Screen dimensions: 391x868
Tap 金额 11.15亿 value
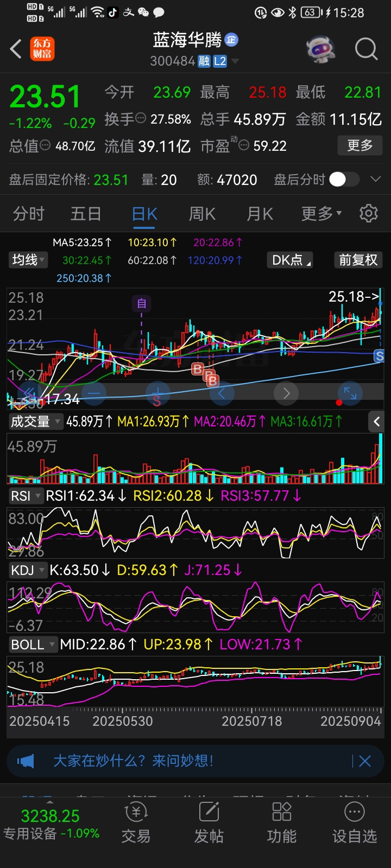356,119
